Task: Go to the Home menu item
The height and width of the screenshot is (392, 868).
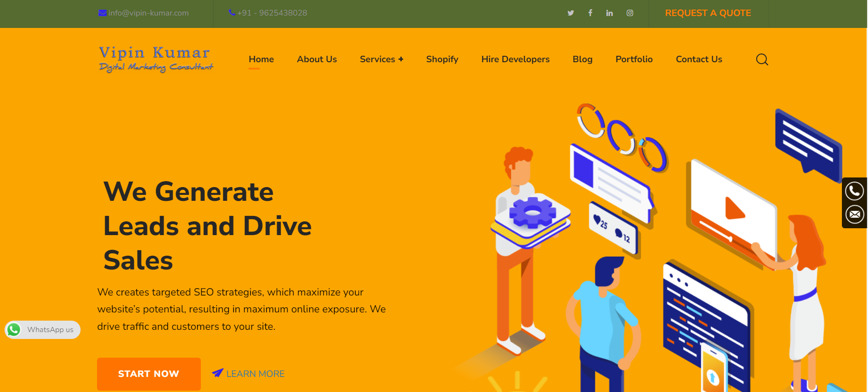Action: [261, 59]
